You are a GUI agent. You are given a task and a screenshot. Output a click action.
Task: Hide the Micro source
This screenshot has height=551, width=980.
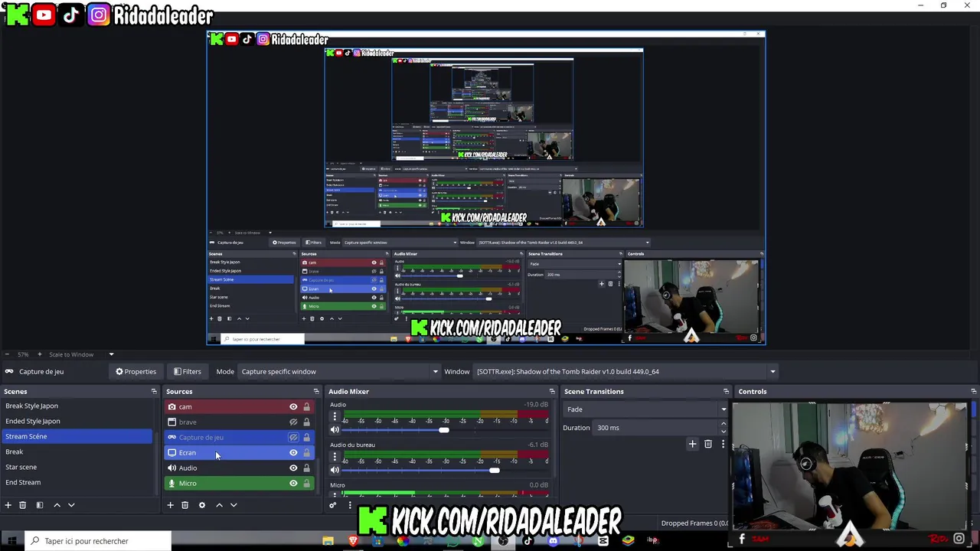pyautogui.click(x=293, y=483)
